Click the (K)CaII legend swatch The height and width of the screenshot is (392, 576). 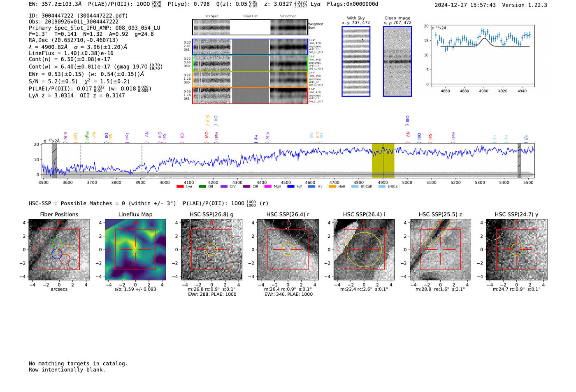tap(355, 187)
